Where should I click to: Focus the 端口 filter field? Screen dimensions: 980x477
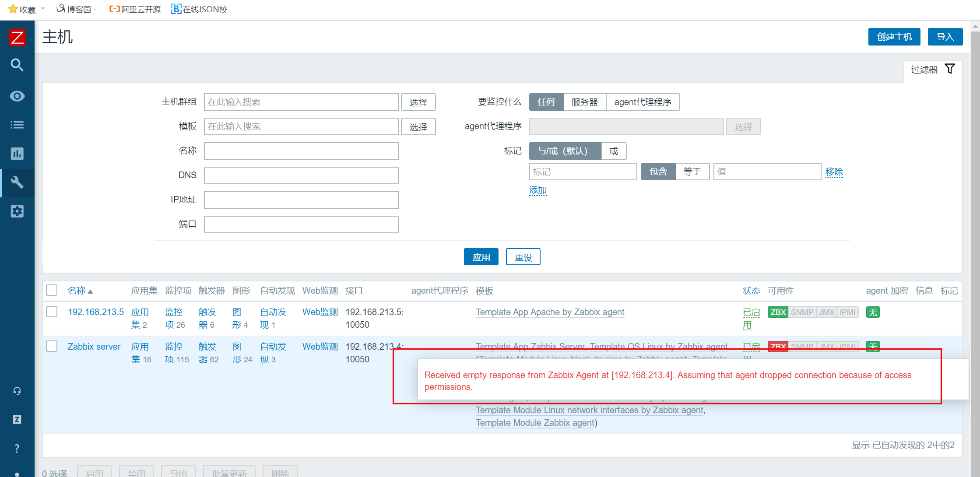click(x=301, y=224)
